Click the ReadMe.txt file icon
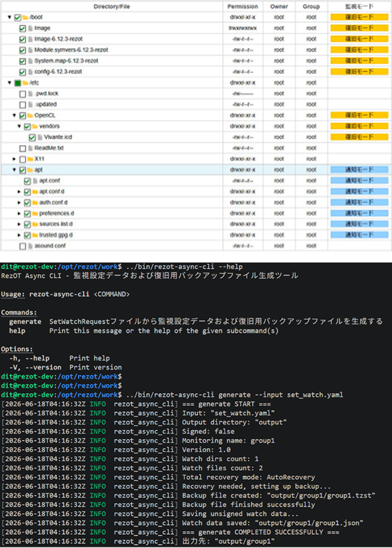The width and height of the screenshot is (392, 548). [x=30, y=148]
